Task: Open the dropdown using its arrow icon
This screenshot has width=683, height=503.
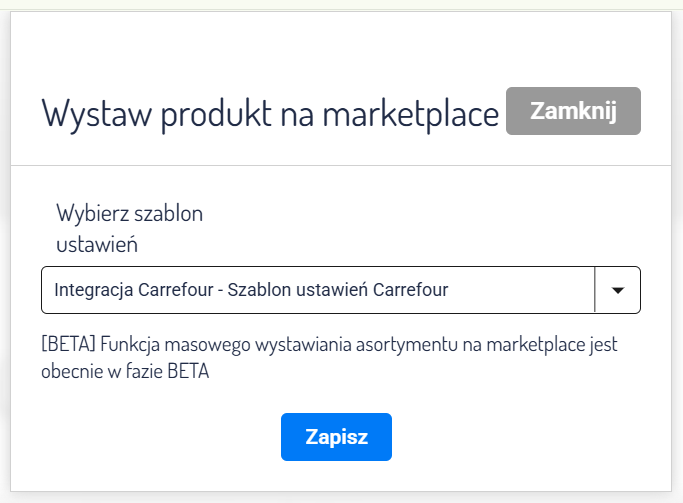Action: point(618,290)
